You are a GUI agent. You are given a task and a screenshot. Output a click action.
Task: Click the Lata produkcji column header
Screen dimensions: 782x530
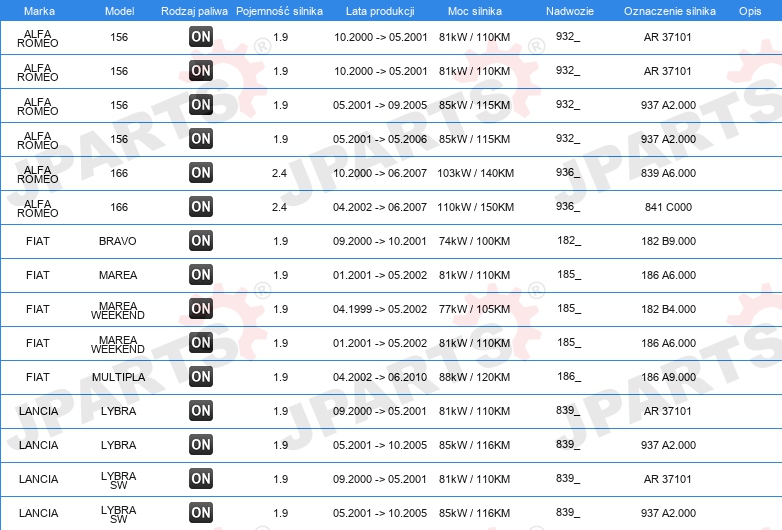pos(380,11)
